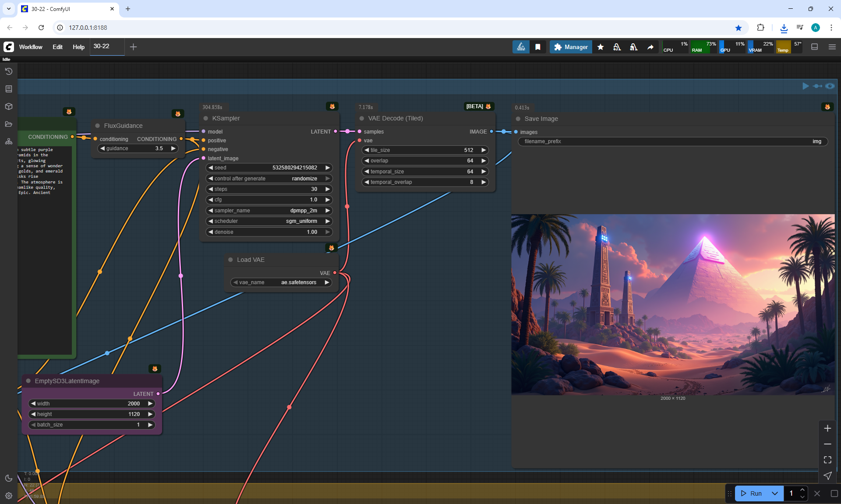Open the queue history sidebar icon
The image size is (841, 504).
tap(8, 71)
